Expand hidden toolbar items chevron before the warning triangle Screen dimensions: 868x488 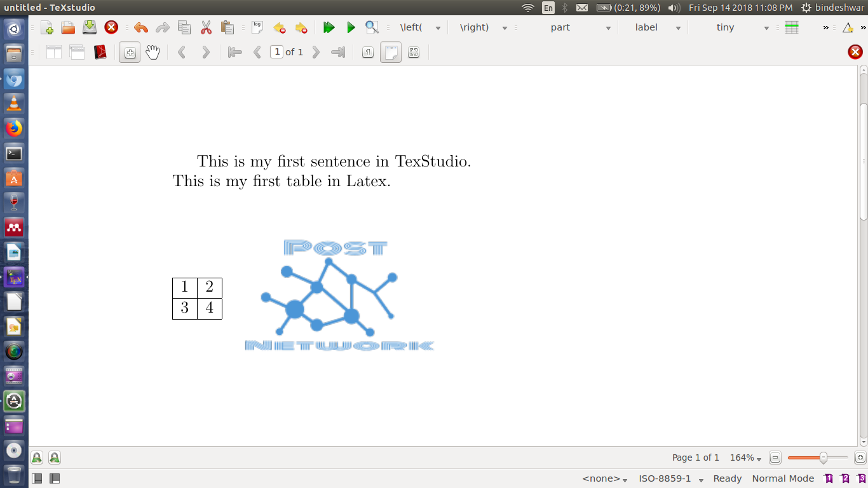[826, 27]
